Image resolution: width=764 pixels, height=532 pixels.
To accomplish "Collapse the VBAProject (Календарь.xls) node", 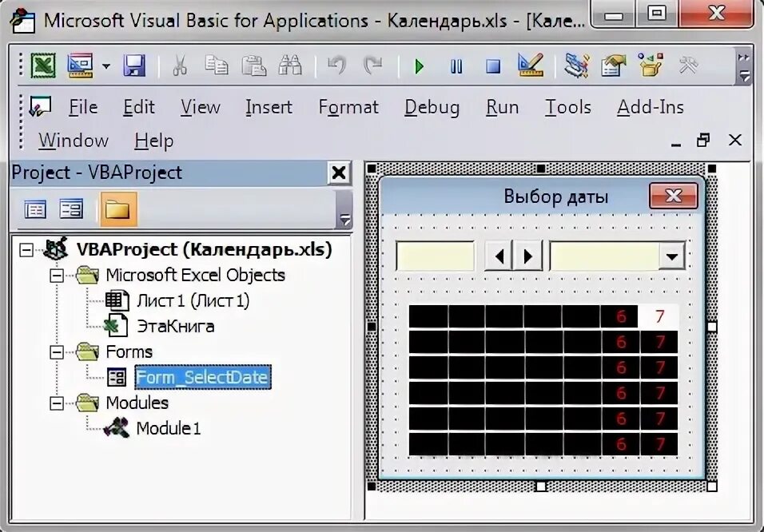I will 26,250.
